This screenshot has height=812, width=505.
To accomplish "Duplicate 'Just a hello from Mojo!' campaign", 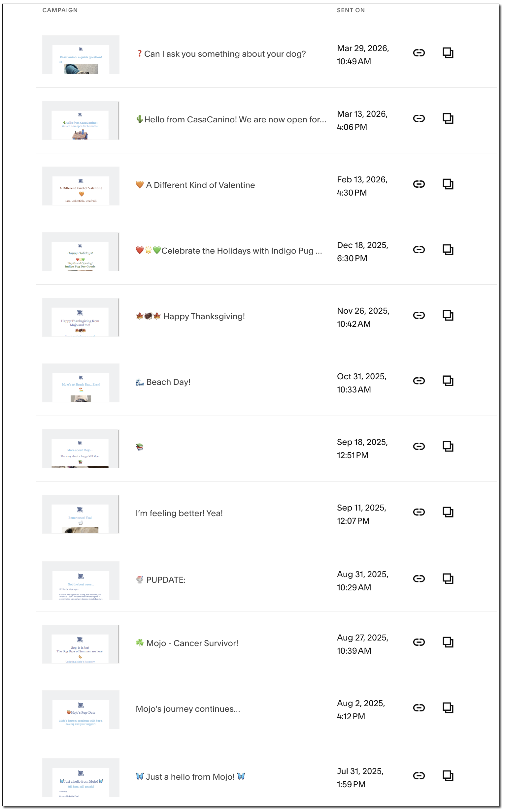I will (x=448, y=776).
